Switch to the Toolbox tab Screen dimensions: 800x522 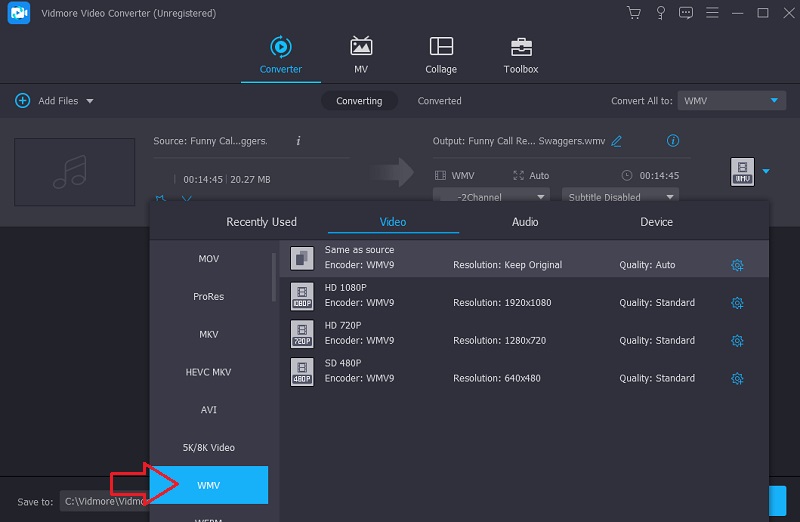[x=520, y=56]
